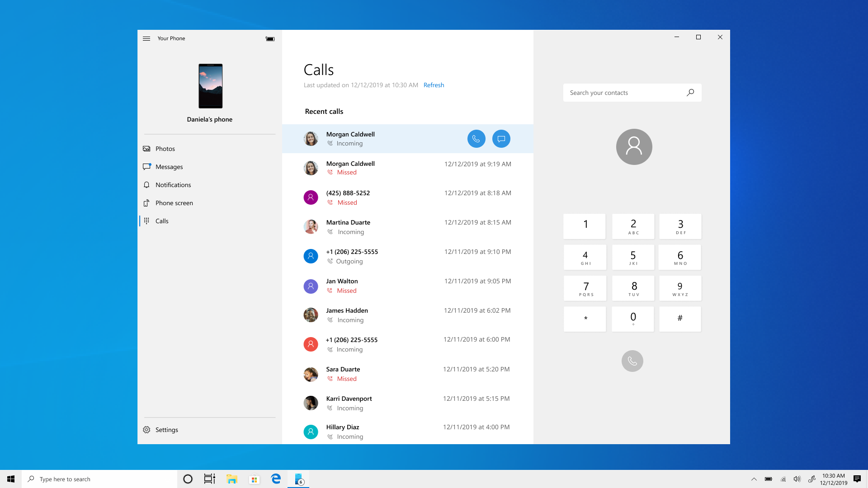Click the call button for Morgan Caldwell
Viewport: 868px width, 488px height.
[476, 138]
